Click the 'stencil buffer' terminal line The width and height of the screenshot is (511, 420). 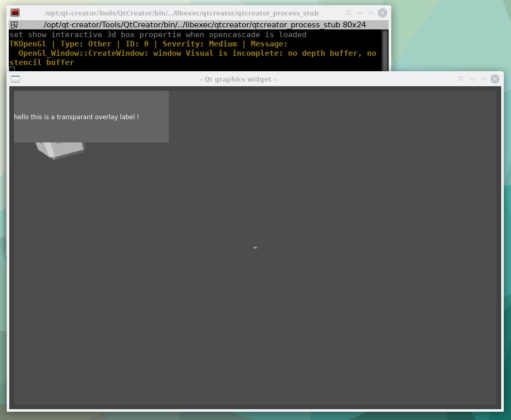coord(42,62)
